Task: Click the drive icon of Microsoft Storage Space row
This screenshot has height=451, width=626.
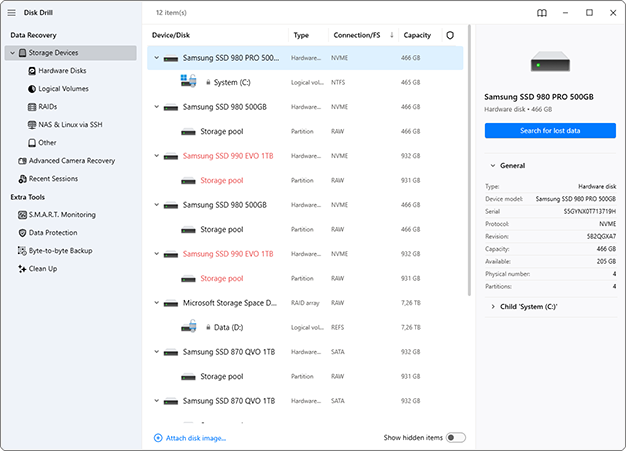Action: click(x=171, y=304)
